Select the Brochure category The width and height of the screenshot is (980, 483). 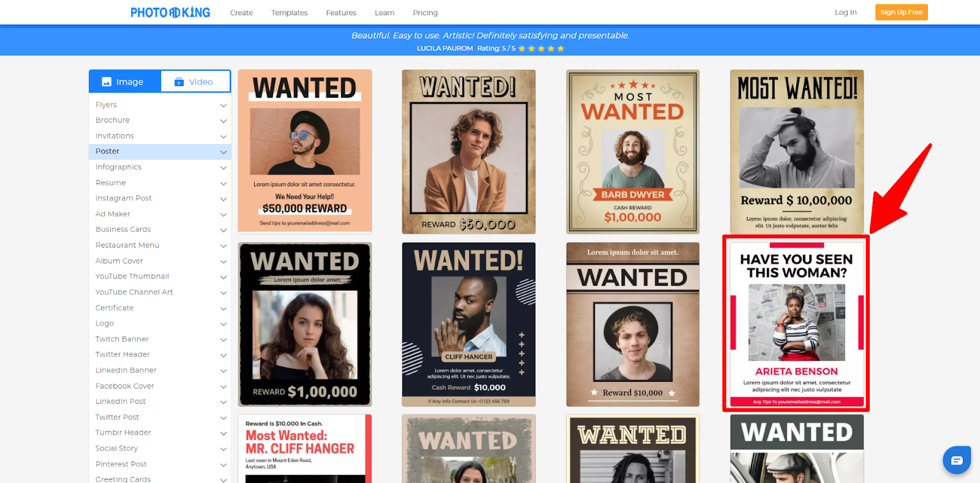point(113,120)
